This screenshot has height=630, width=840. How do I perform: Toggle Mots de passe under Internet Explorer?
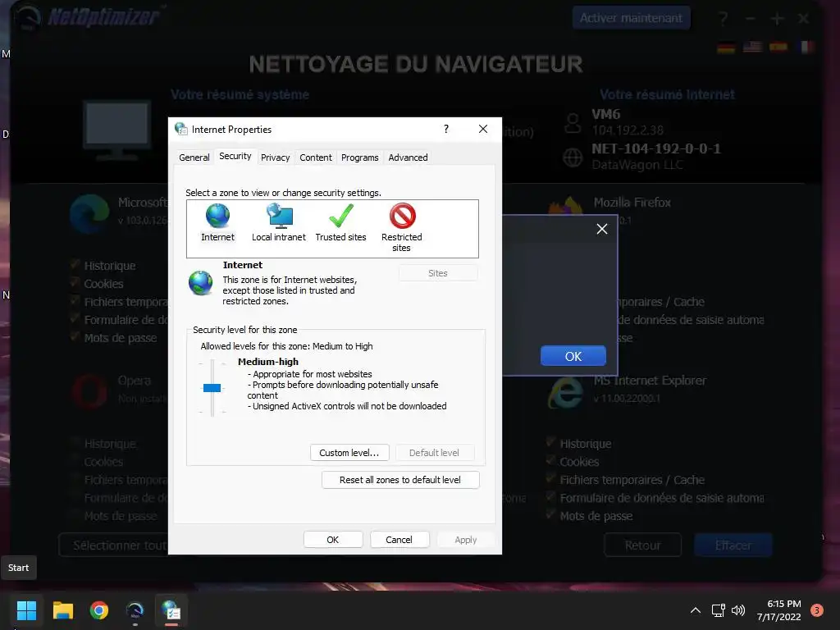pos(550,515)
